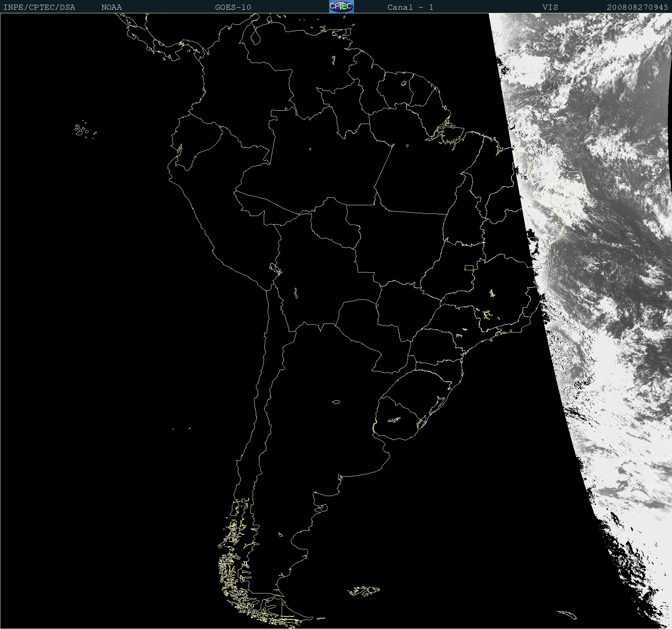Select the GOES-10 satellite label

(233, 7)
